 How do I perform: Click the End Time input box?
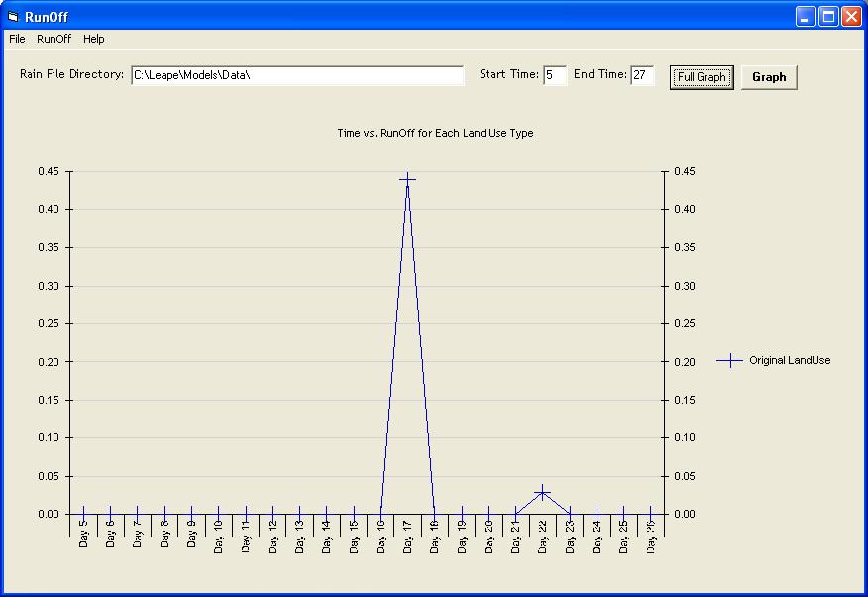click(x=642, y=75)
